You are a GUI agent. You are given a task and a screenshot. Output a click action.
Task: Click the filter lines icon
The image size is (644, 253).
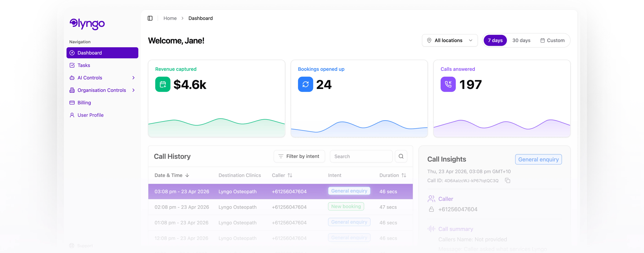pyautogui.click(x=281, y=156)
